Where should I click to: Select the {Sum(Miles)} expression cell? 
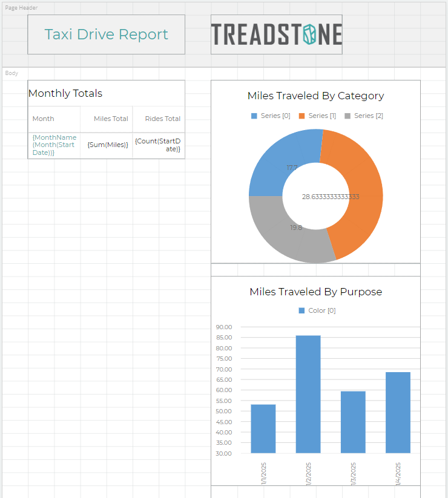[107, 145]
